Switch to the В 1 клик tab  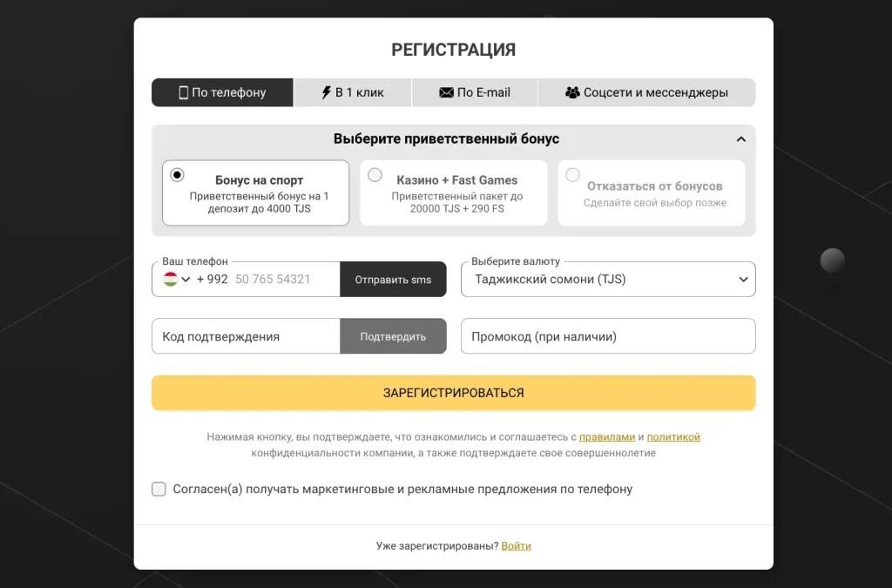pyautogui.click(x=353, y=92)
